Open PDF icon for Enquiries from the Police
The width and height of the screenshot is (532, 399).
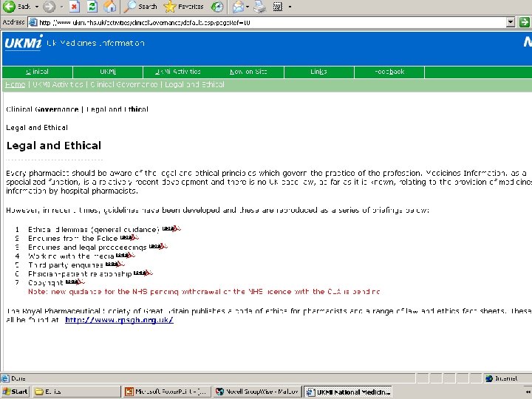[129, 237]
